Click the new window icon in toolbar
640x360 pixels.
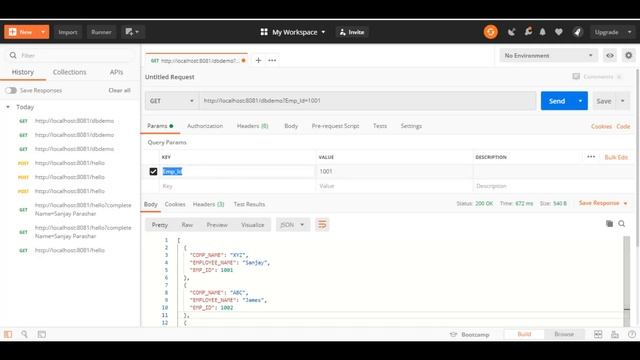[x=132, y=32]
